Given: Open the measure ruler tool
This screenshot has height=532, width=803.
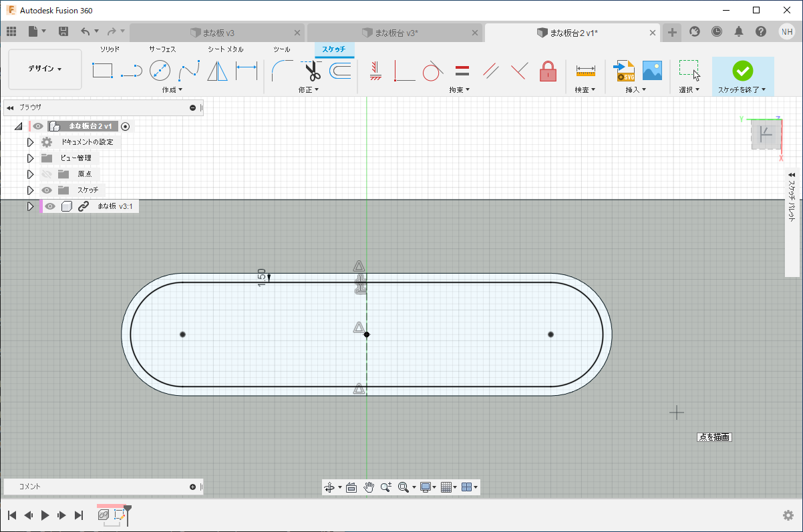Looking at the screenshot, I should pyautogui.click(x=586, y=70).
